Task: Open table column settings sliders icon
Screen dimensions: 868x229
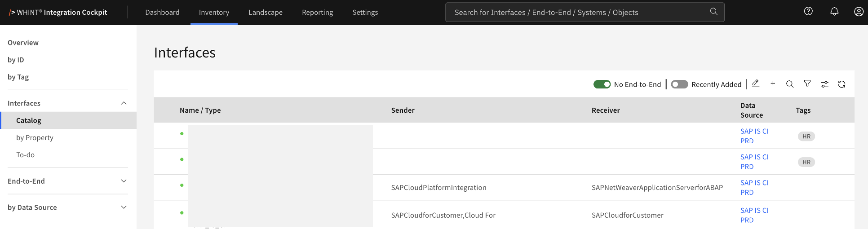Action: point(824,84)
